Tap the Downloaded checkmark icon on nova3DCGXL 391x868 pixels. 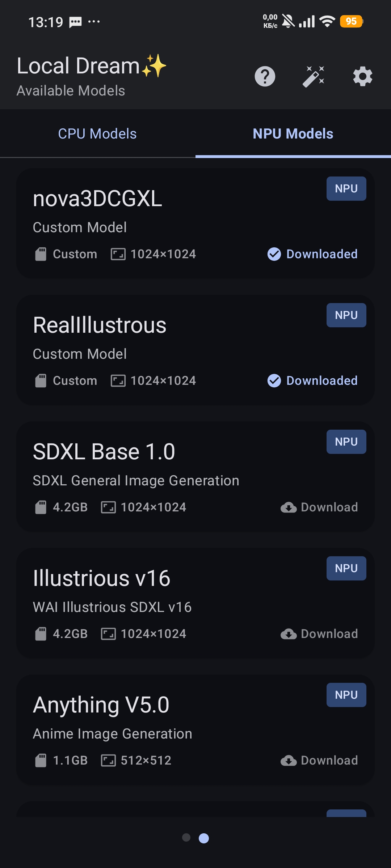[274, 254]
